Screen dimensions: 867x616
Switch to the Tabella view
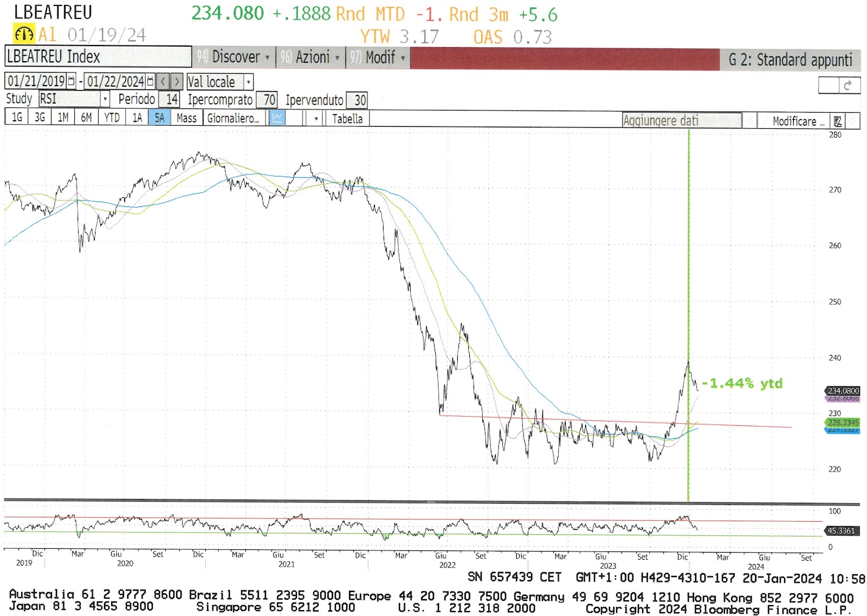click(347, 119)
